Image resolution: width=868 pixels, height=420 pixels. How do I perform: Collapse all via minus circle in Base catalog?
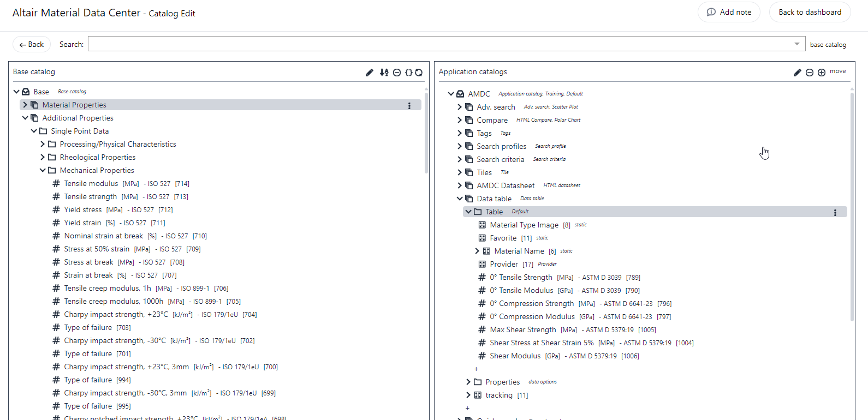[x=397, y=73]
